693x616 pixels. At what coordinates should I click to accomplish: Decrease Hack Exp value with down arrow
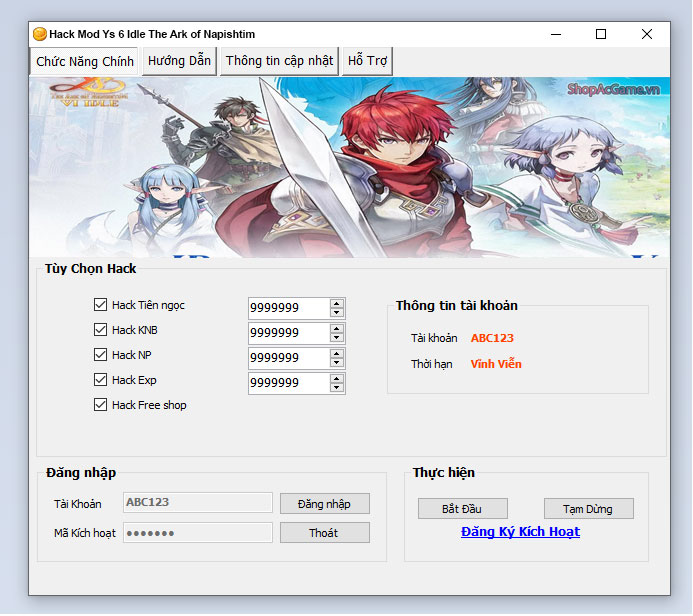coord(337,388)
